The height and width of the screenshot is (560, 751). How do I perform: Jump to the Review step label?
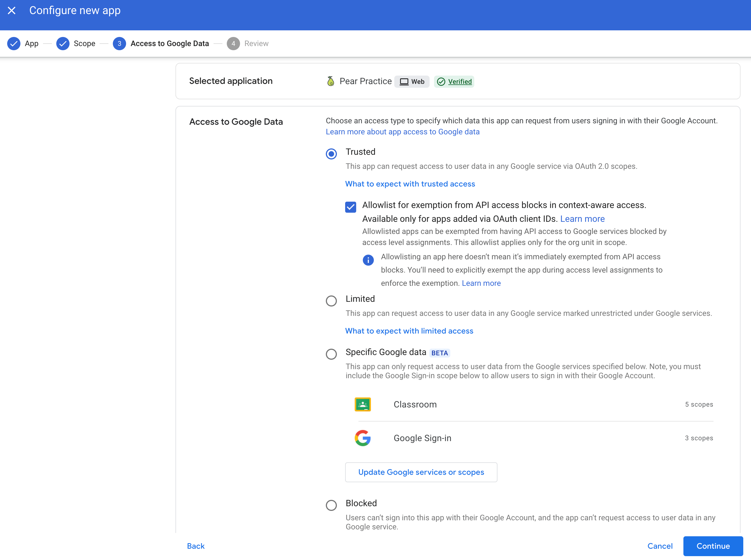256,43
